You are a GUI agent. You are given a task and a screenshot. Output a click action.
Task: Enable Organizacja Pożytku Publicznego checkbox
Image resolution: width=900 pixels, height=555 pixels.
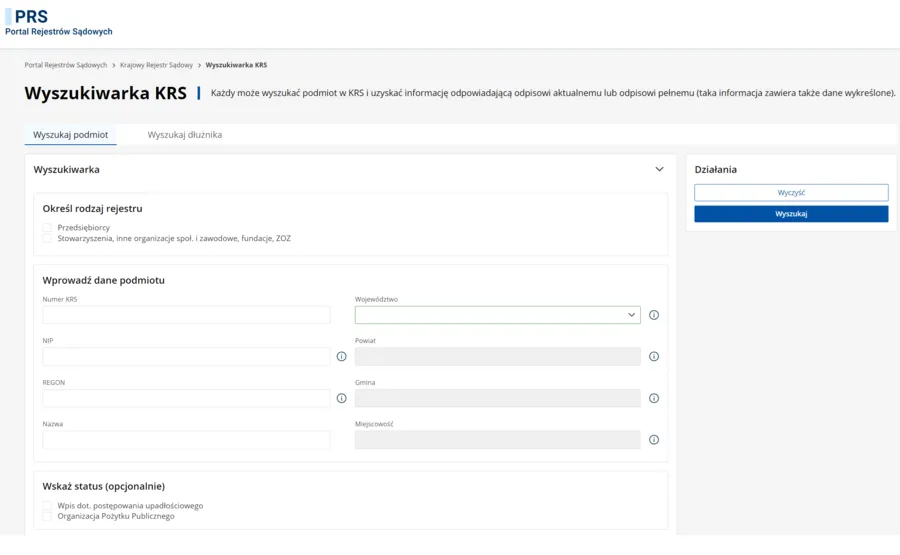(47, 516)
